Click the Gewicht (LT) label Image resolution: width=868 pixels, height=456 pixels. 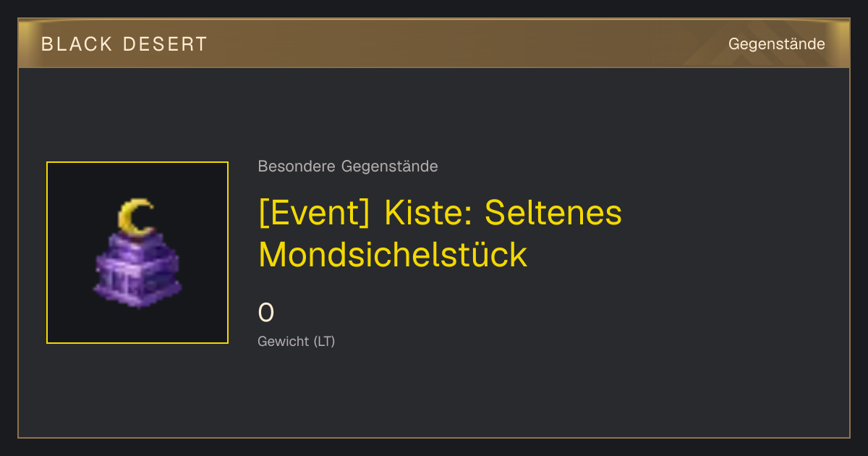coord(297,342)
